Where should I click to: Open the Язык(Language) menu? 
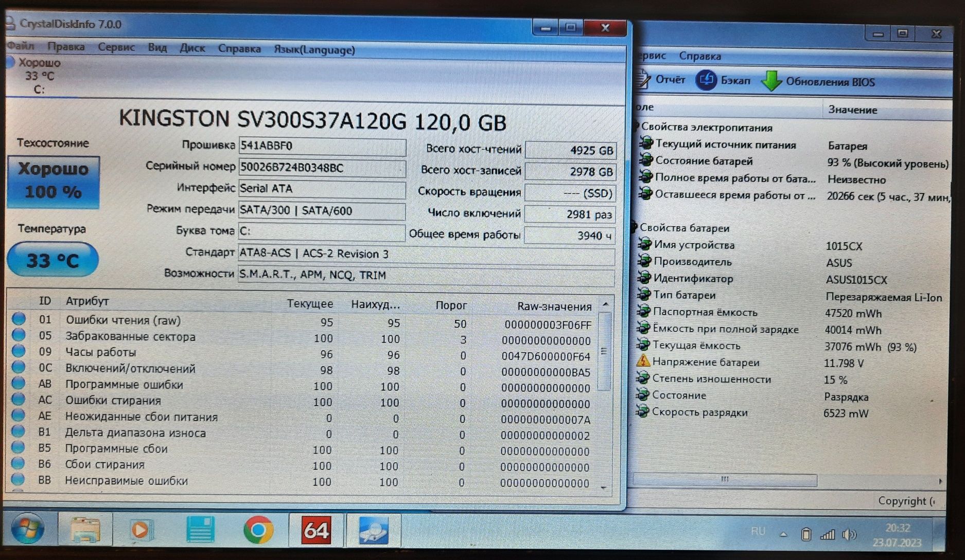(314, 50)
